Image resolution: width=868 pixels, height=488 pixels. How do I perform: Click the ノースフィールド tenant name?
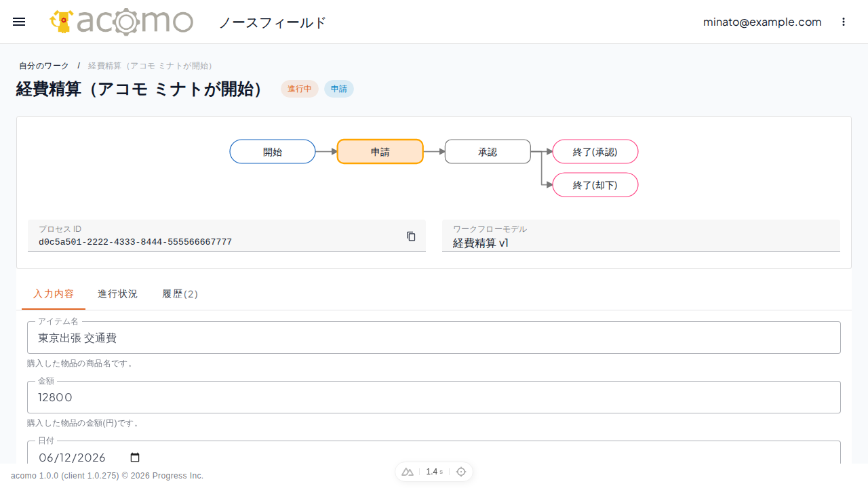point(273,22)
